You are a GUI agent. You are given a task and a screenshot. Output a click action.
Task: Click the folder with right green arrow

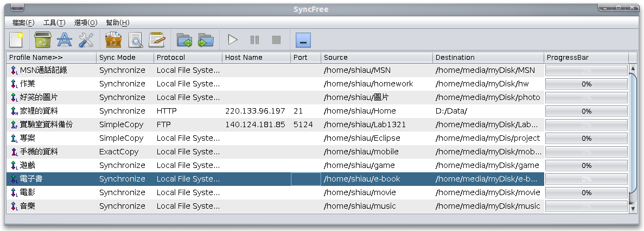206,40
